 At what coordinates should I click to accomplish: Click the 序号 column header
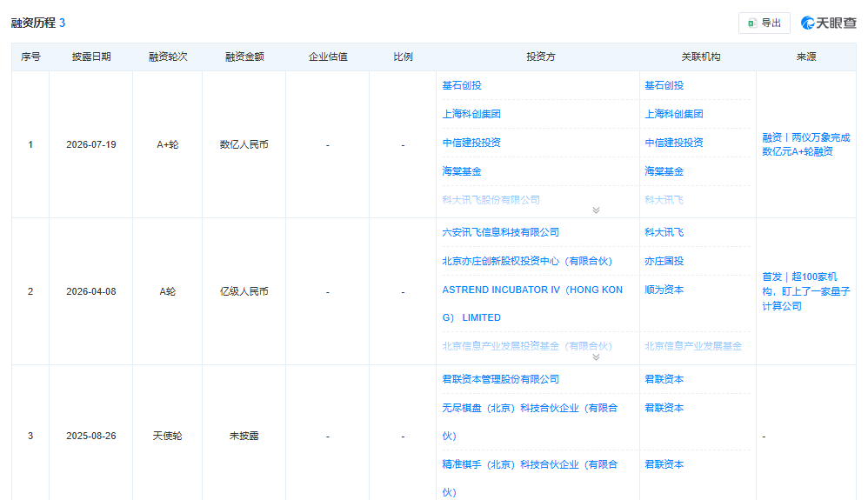30,57
